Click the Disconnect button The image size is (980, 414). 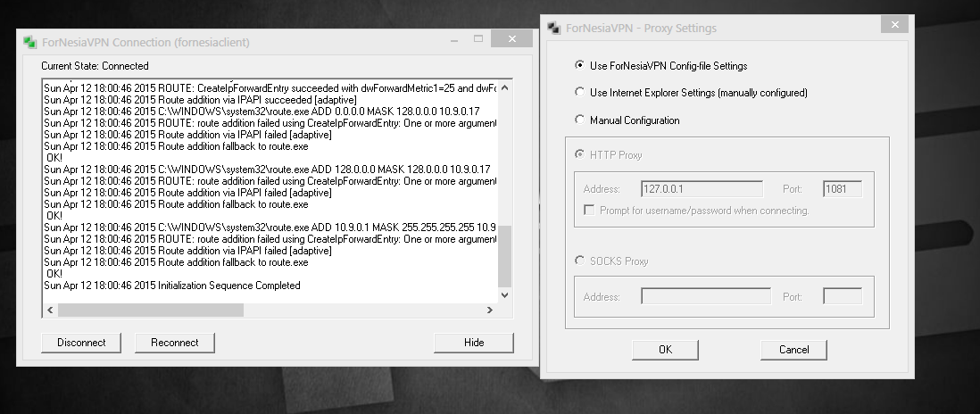81,343
